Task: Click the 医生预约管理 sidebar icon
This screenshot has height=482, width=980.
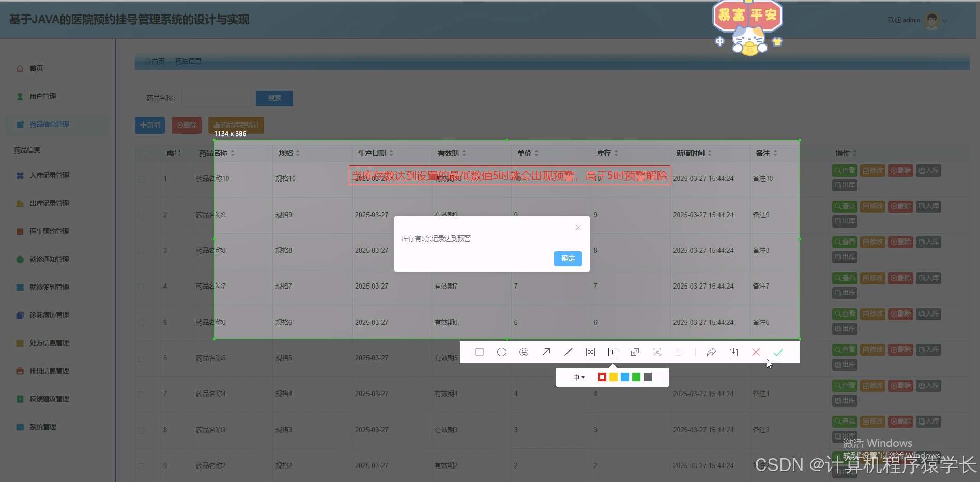Action: click(x=20, y=232)
